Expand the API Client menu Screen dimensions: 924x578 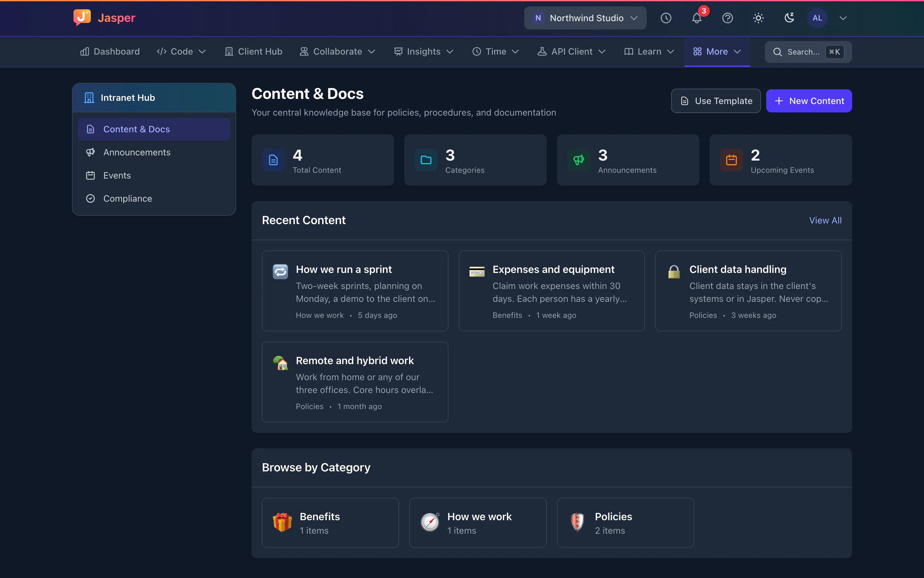[x=572, y=52]
